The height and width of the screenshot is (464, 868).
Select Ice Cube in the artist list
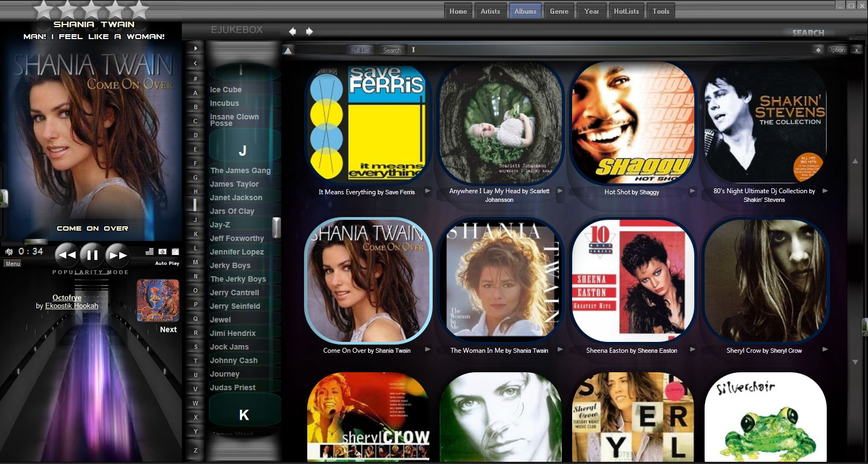click(226, 90)
